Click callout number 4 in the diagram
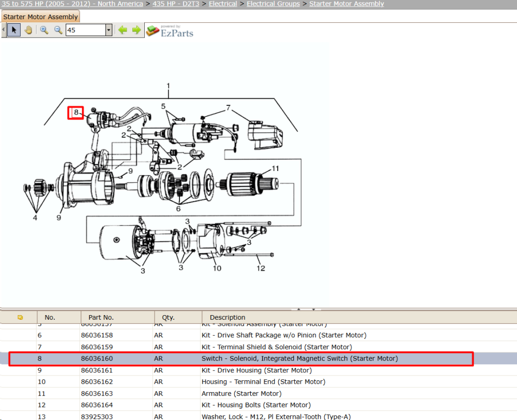The height and width of the screenshot is (420, 517). pos(35,217)
